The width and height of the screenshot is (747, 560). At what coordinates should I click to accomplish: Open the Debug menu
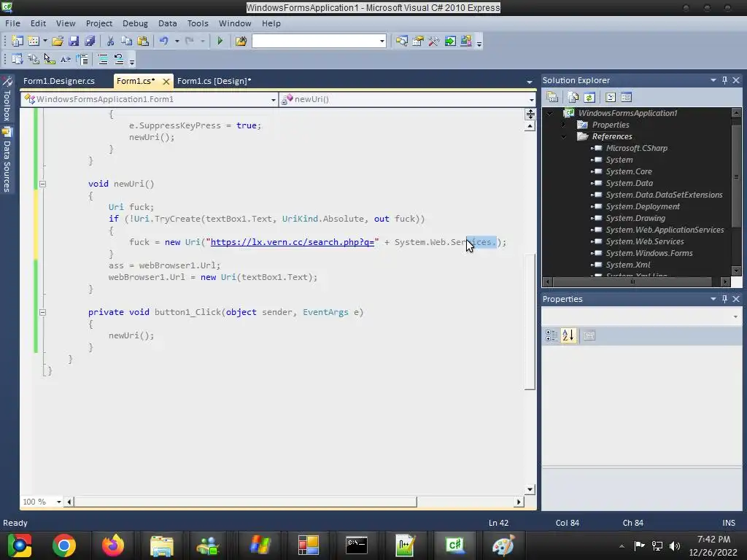coord(135,23)
